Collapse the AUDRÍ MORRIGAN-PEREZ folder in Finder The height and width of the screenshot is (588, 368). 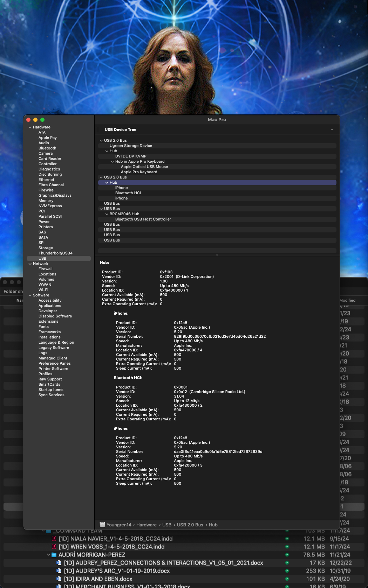pyautogui.click(x=48, y=555)
